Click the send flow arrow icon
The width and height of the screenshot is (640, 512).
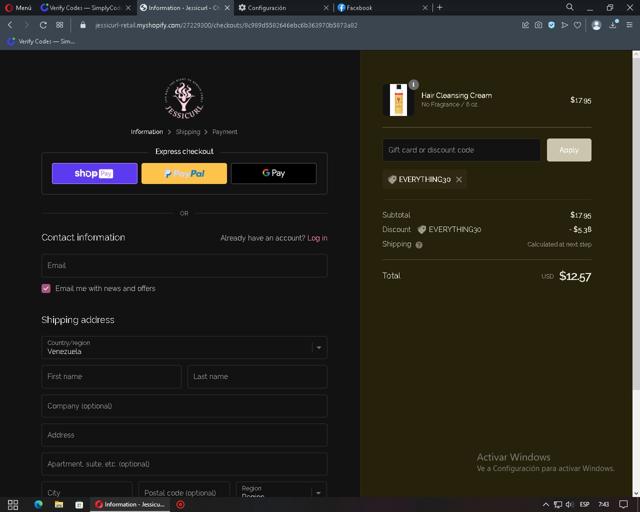click(x=564, y=25)
